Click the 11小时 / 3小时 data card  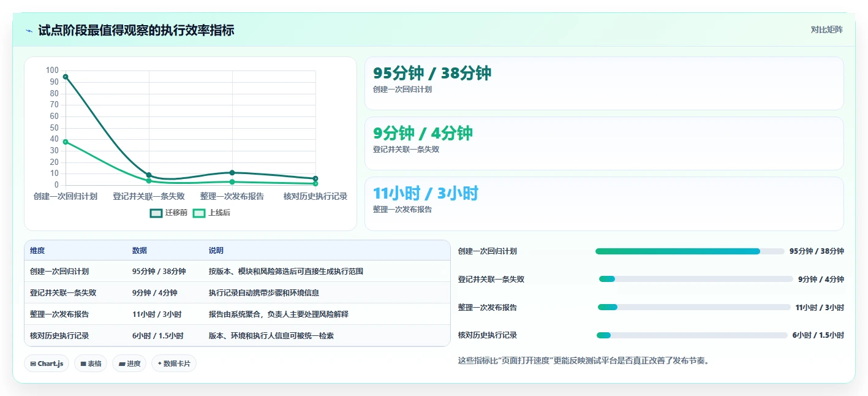(604, 204)
